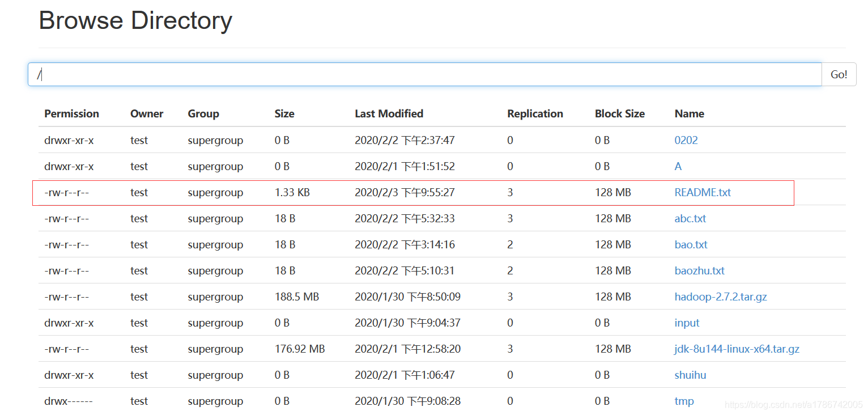This screenshot has height=415, width=868.
Task: Open the input directory link
Action: coord(687,323)
